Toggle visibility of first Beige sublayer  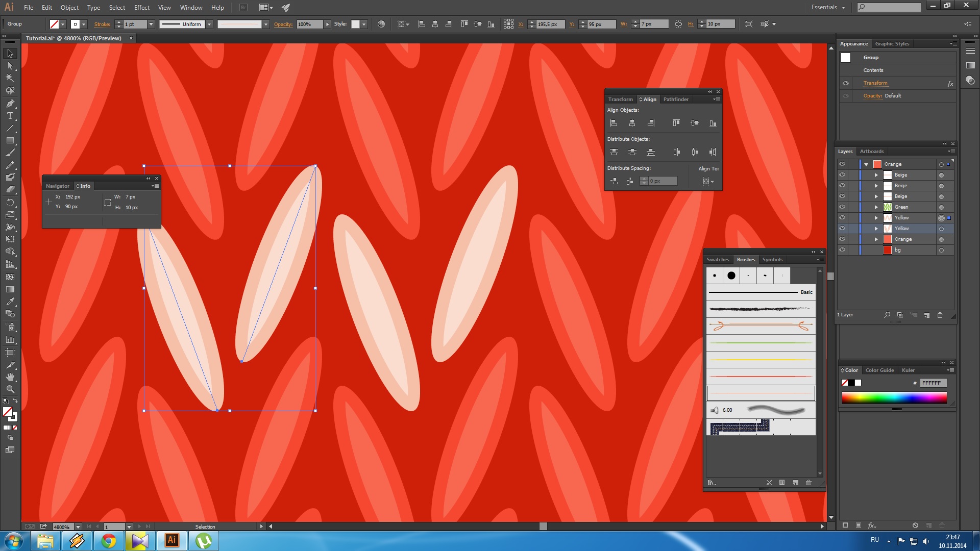click(x=842, y=174)
